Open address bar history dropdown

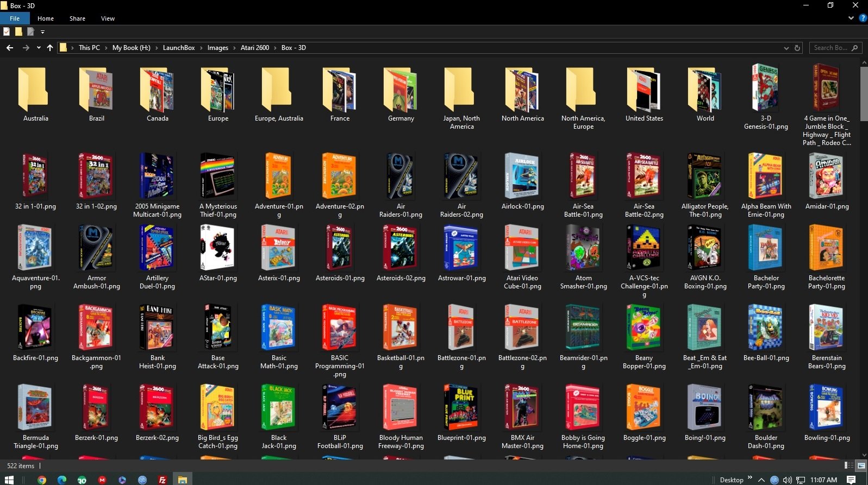(x=786, y=48)
